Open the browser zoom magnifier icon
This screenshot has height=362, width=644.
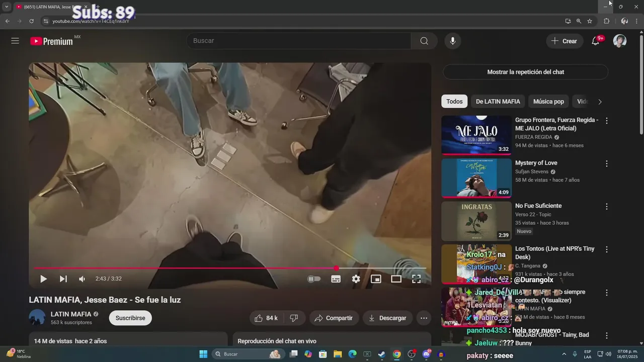click(x=579, y=21)
